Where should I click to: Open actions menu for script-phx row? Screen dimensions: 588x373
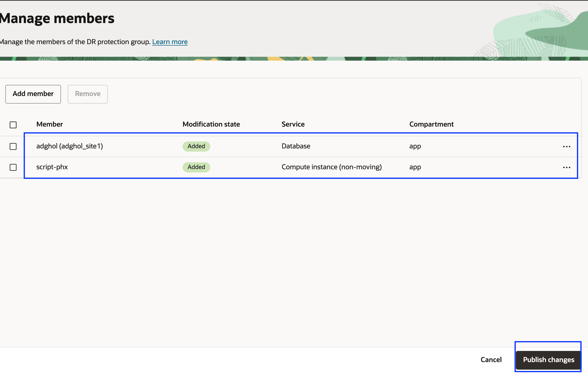pos(566,167)
